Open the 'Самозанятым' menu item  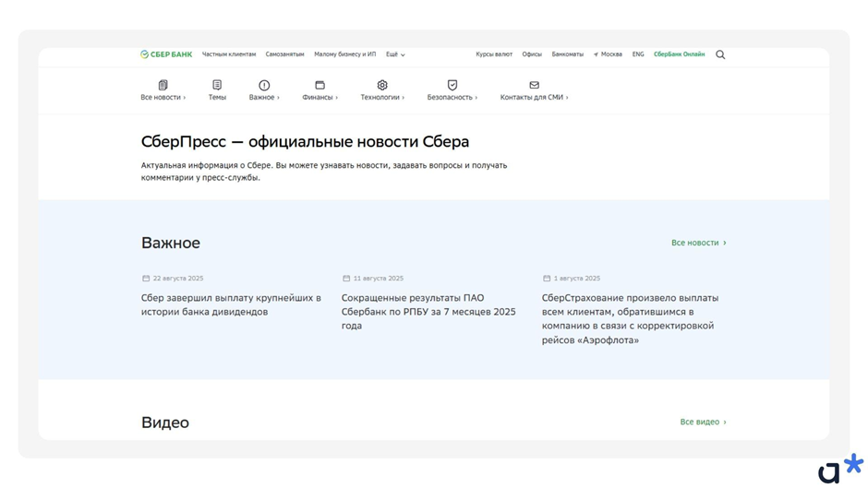coord(284,54)
